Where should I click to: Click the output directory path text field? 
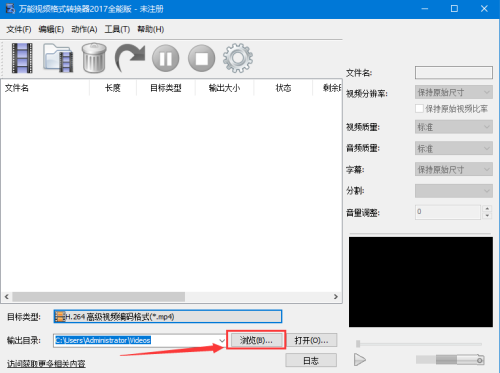tap(136, 340)
